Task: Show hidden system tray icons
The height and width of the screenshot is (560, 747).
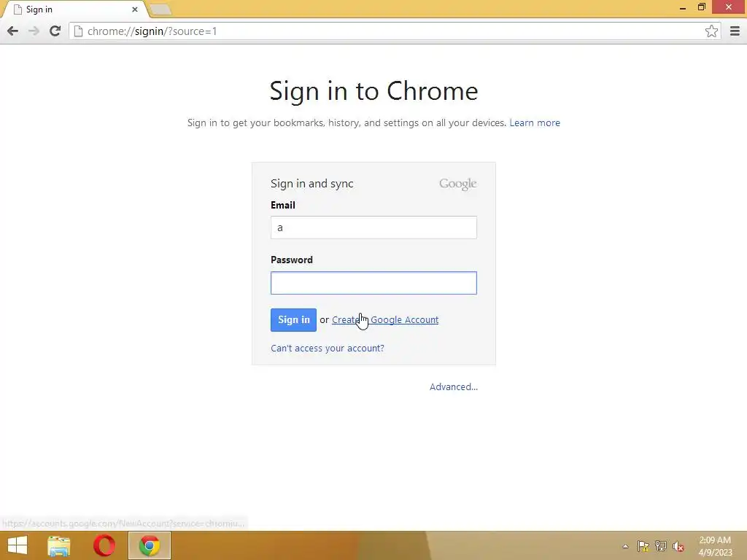Action: (x=625, y=546)
